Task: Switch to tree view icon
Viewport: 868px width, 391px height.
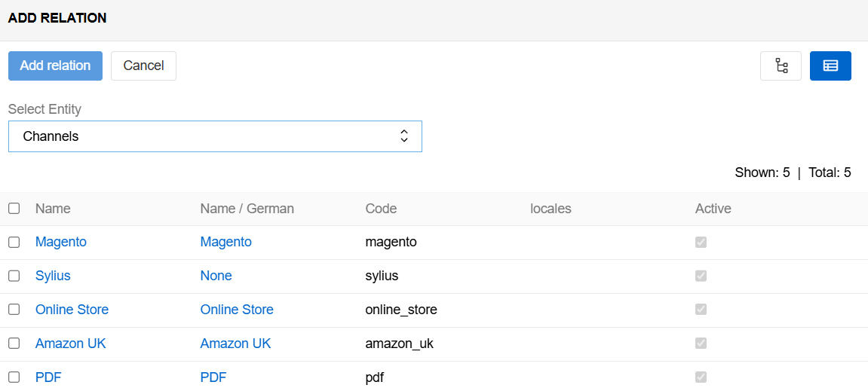Action: pos(781,66)
